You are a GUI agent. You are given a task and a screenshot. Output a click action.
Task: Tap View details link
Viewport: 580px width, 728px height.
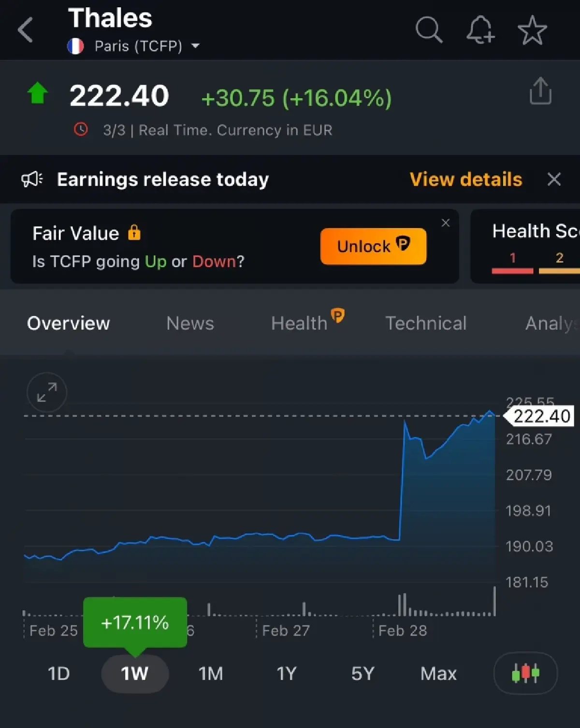tap(465, 179)
